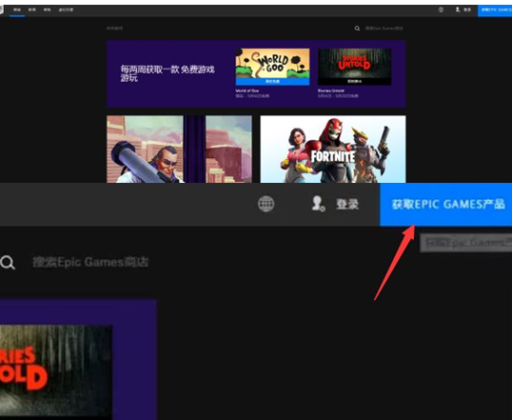Screen dimensions: 512x420
Task: Open the active store tab with blue underline
Action: pos(17,10)
